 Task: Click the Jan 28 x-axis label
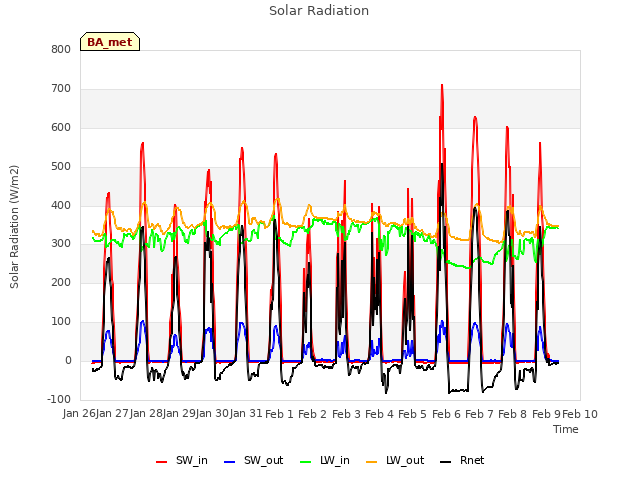point(146,413)
